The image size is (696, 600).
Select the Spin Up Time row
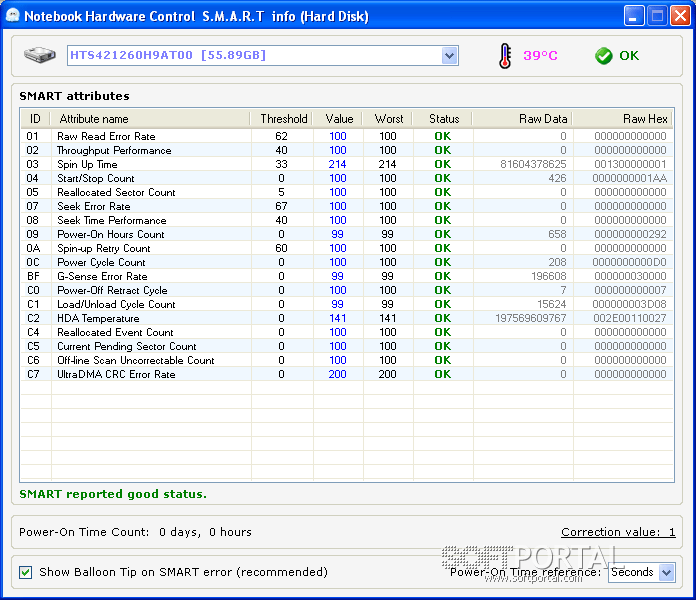(x=347, y=164)
